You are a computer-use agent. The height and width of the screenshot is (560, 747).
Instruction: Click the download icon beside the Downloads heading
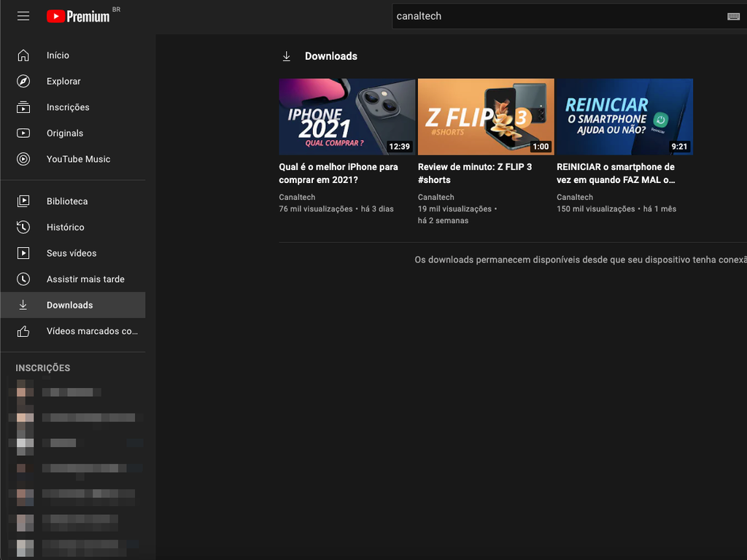286,56
